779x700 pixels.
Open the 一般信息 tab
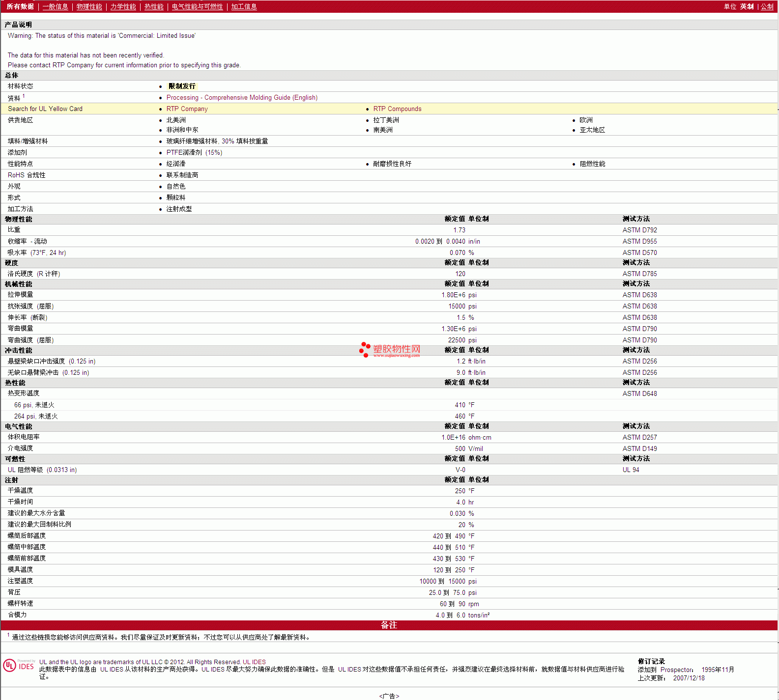tap(56, 6)
